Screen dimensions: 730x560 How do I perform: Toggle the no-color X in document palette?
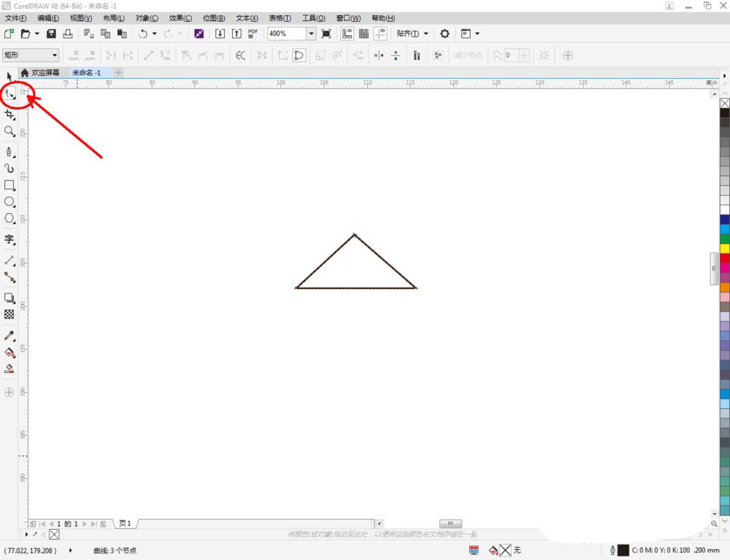pos(54,534)
